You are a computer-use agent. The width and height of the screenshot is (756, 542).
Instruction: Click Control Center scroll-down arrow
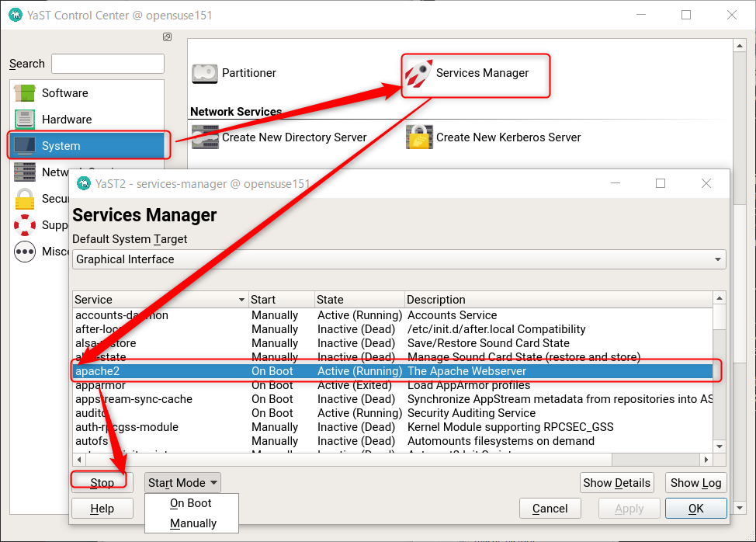pyautogui.click(x=739, y=508)
